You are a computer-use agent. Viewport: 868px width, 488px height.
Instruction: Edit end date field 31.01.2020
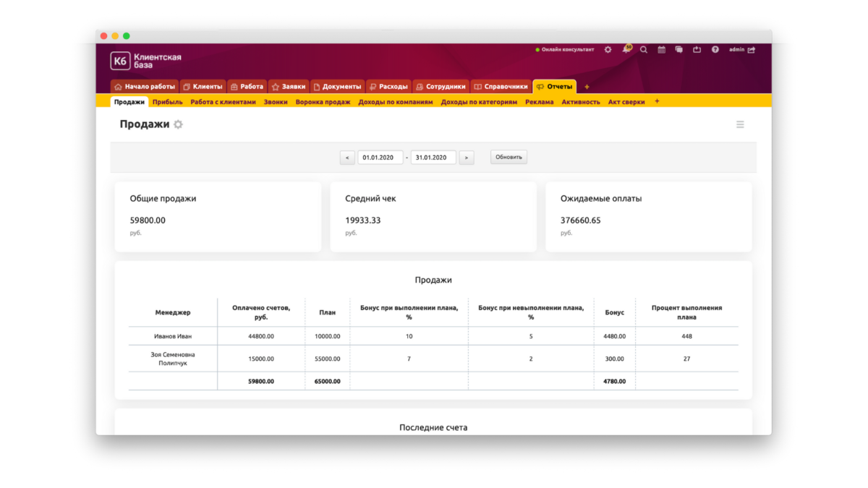(433, 157)
